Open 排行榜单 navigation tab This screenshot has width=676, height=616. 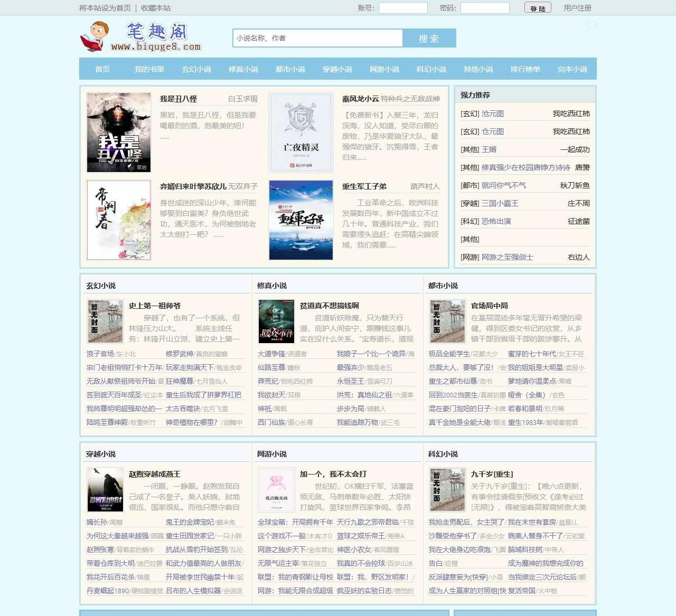coord(525,69)
